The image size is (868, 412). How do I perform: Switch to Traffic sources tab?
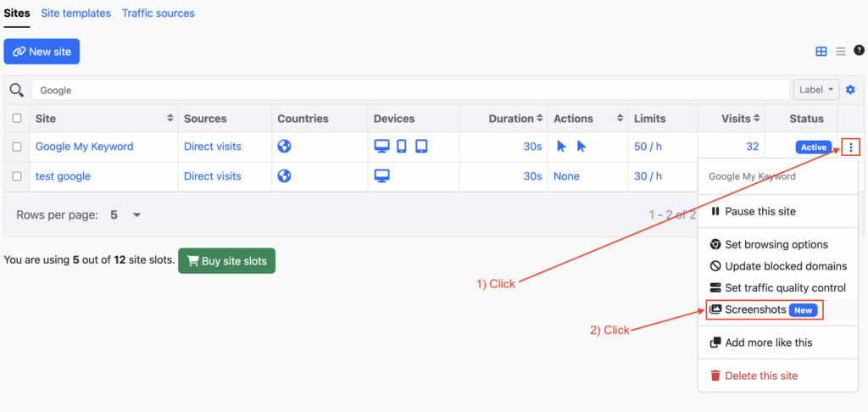(159, 14)
